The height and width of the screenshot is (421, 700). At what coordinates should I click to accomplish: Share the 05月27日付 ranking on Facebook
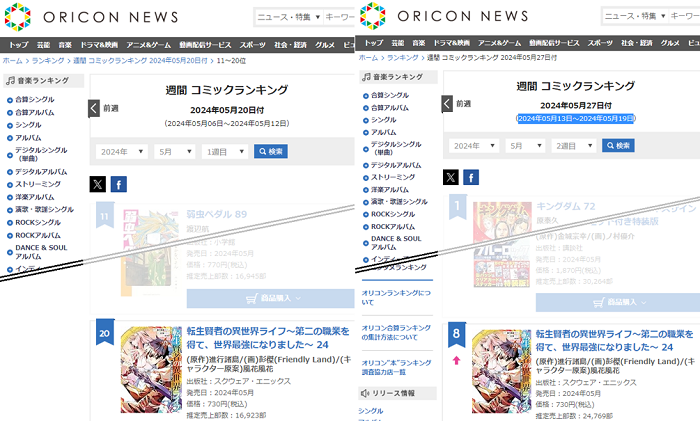tap(471, 177)
